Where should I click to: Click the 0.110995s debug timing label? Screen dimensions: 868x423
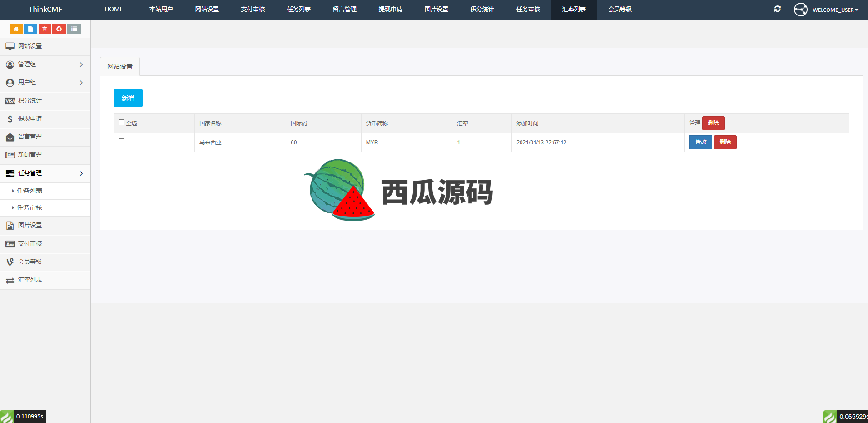(x=30, y=417)
